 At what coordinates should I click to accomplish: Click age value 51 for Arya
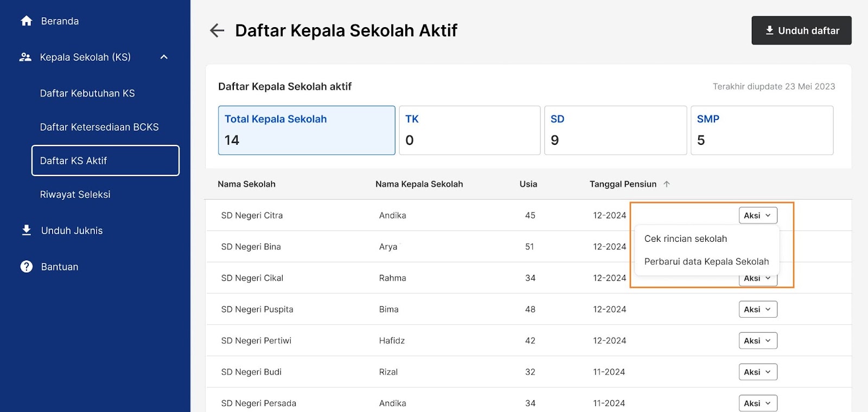[x=529, y=247]
